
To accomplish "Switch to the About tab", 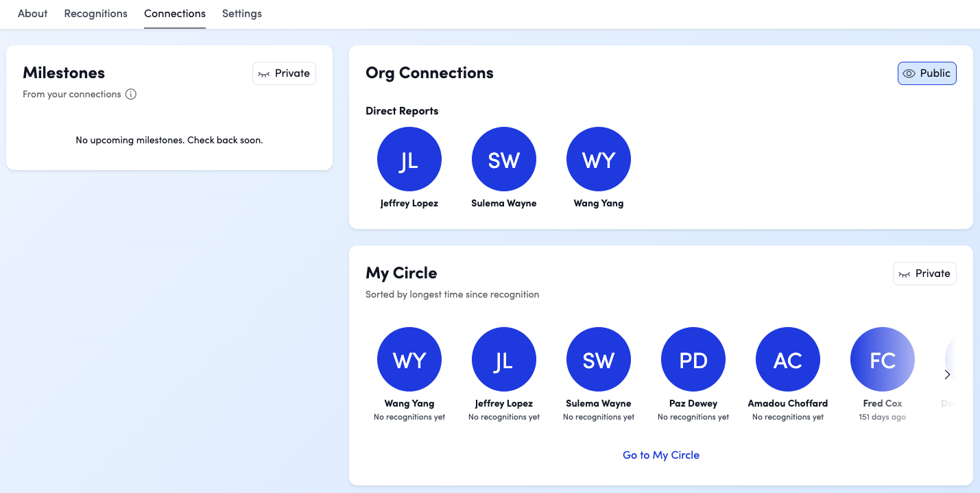I will [32, 14].
